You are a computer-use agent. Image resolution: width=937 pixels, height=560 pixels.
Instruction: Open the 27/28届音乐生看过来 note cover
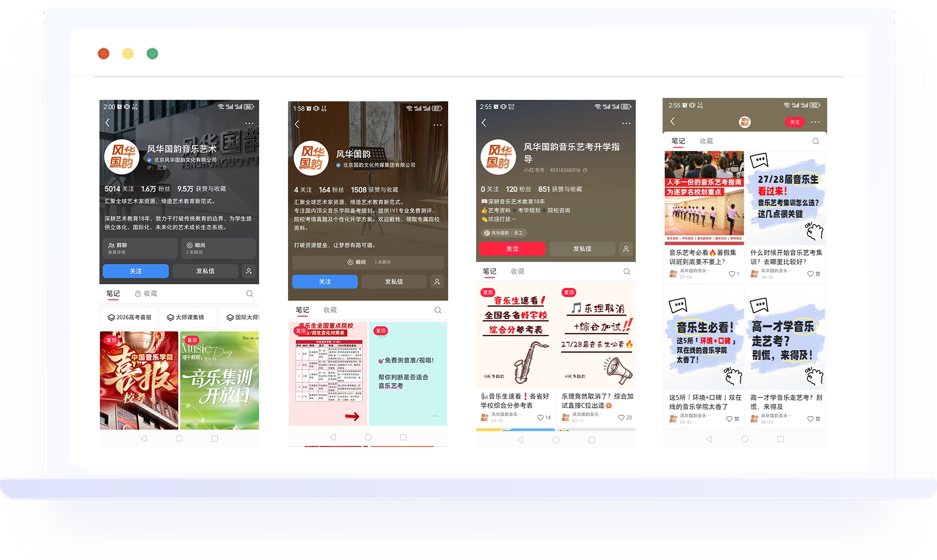coord(786,198)
